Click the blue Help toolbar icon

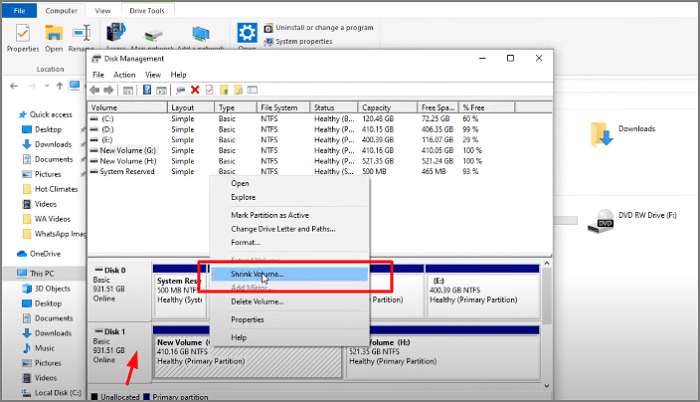147,90
